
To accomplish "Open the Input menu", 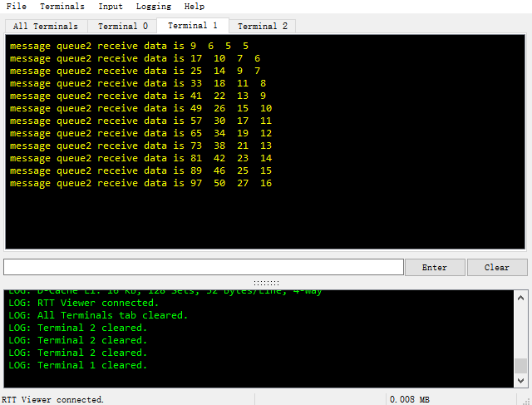I will 110,7.
